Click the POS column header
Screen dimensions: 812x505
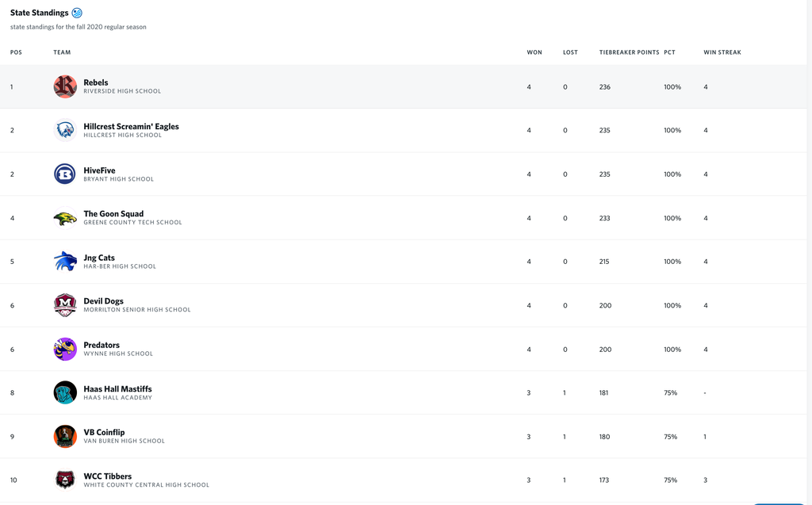point(16,52)
